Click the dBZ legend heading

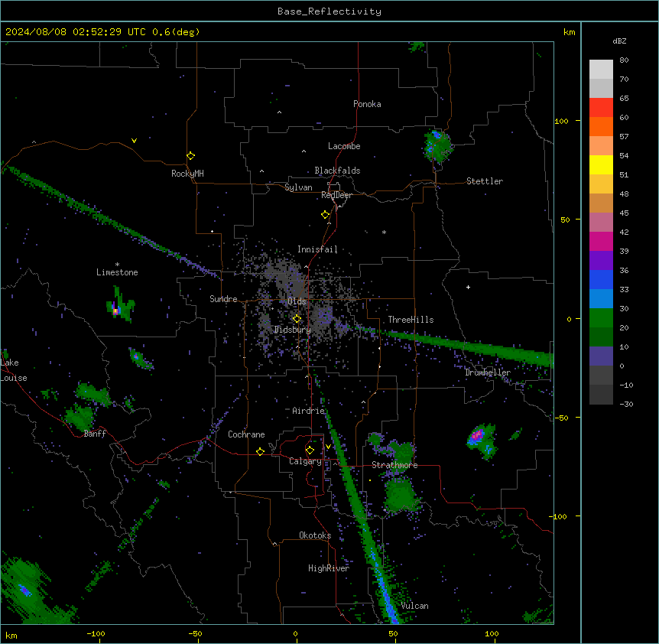point(619,41)
